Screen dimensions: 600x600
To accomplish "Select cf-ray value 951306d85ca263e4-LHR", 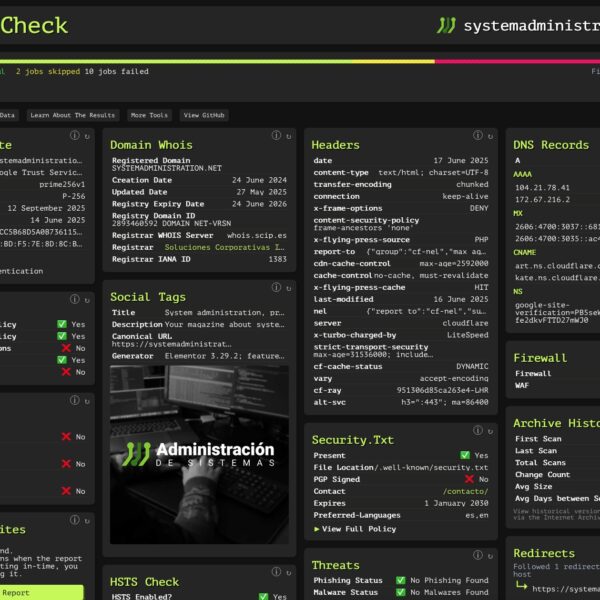I will tap(442, 390).
